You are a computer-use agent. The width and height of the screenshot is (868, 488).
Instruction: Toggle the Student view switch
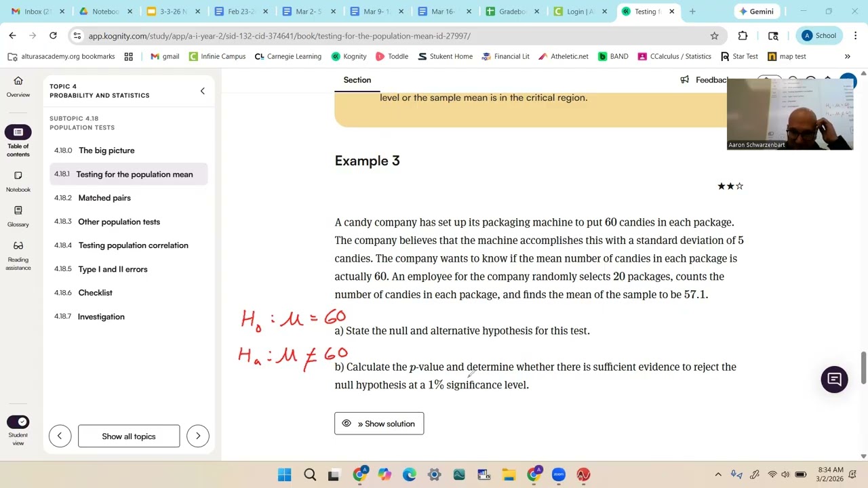coord(18,422)
